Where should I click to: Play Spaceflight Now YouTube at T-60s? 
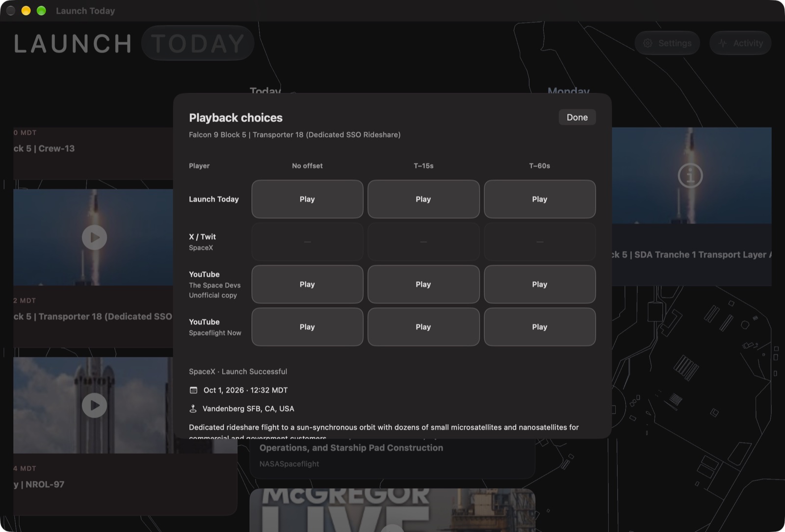540,327
